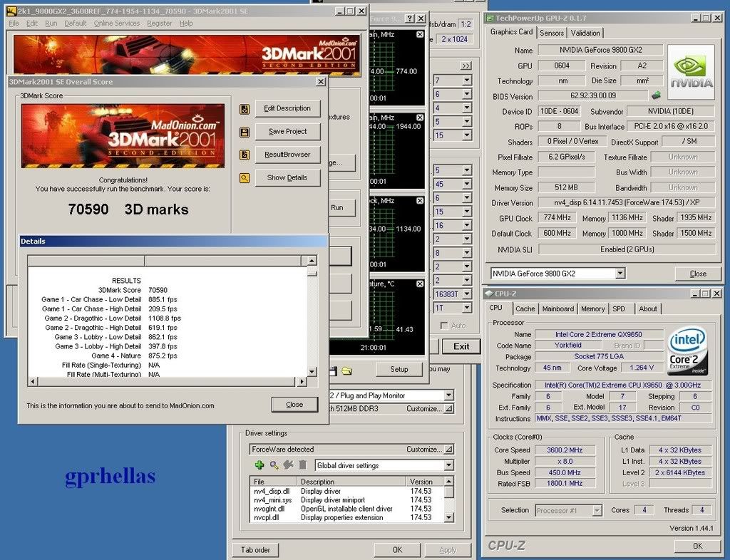730x560 pixels.
Task: Switch to the Mainboard tab in CPU-Z
Action: pyautogui.click(x=557, y=308)
